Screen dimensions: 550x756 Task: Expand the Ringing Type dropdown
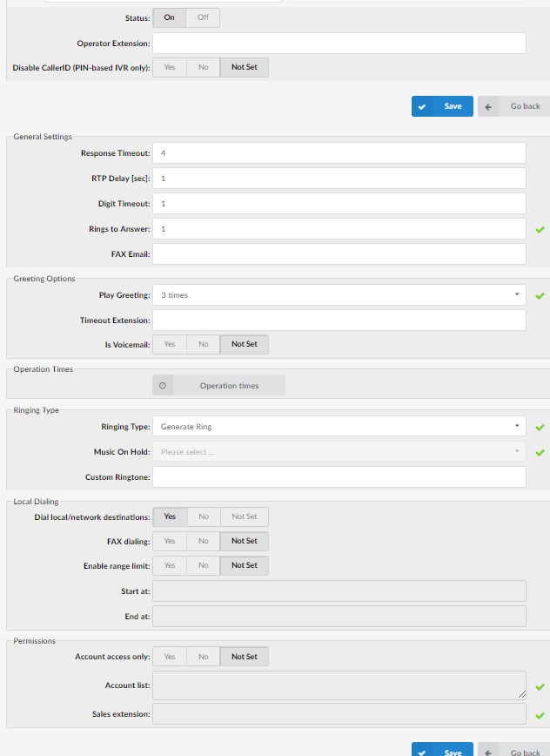[x=339, y=427]
